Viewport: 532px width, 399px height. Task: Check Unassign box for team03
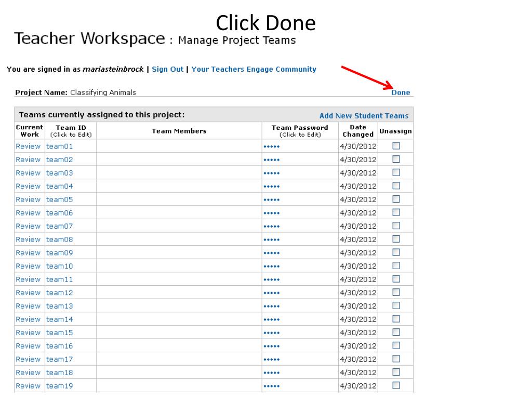396,172
